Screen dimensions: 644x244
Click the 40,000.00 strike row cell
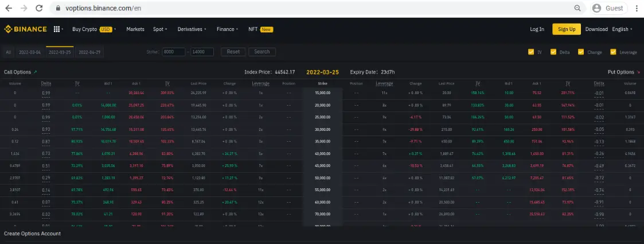click(x=322, y=153)
